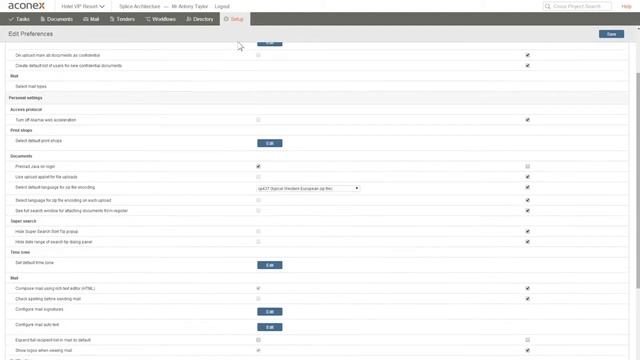Toggle the use-default checkbox for zip encoding language
640x360 pixels.
pos(527,187)
